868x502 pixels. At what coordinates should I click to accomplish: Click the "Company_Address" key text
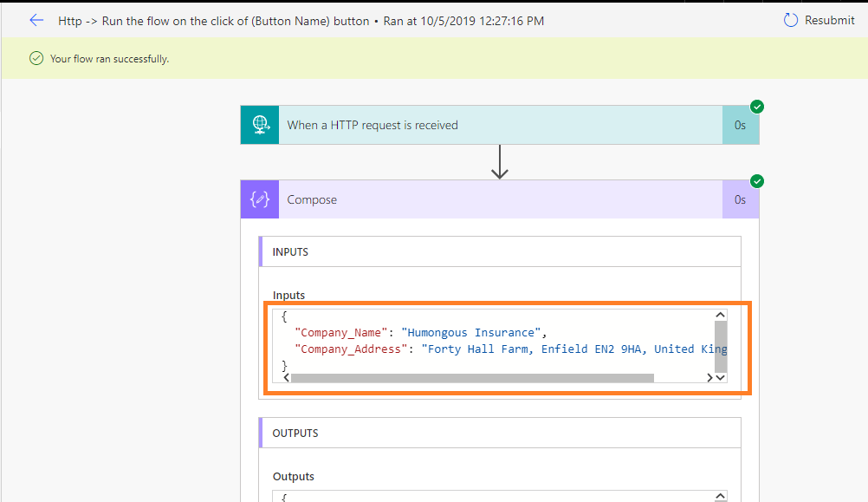[351, 349]
